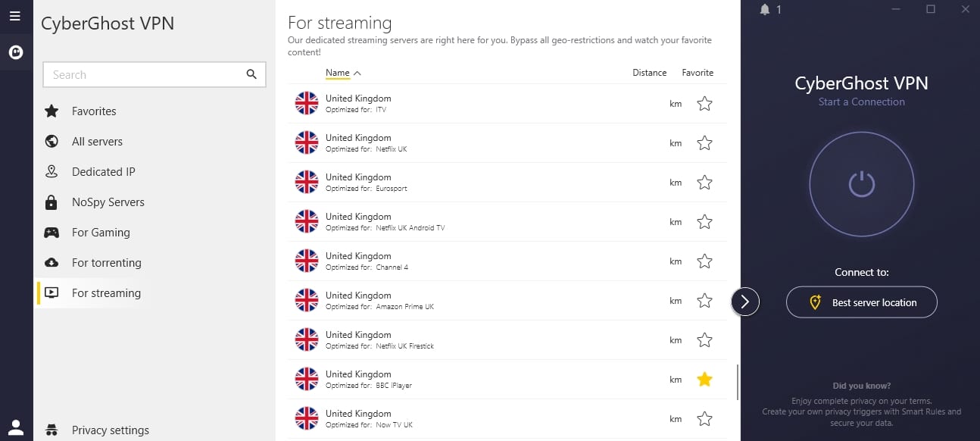Viewport: 980px width, 441px height.
Task: Open Best server location selector
Action: coord(862,302)
